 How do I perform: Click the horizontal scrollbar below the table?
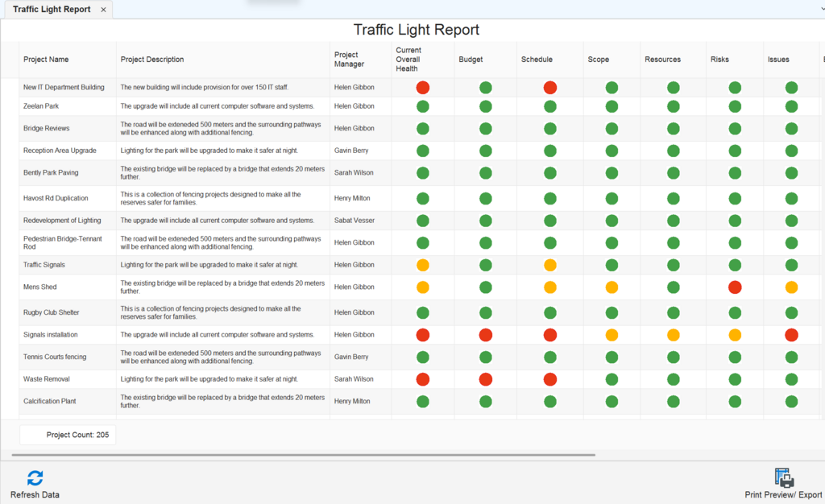pos(306,455)
